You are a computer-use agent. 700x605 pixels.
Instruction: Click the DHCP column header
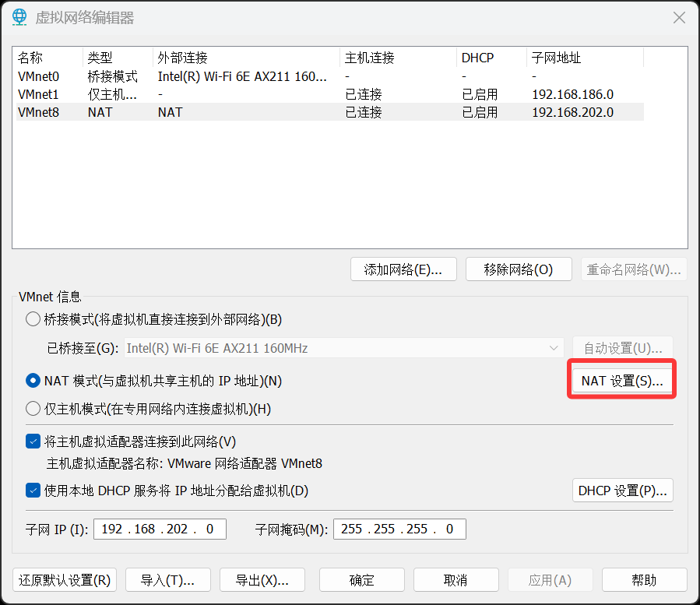(492, 58)
